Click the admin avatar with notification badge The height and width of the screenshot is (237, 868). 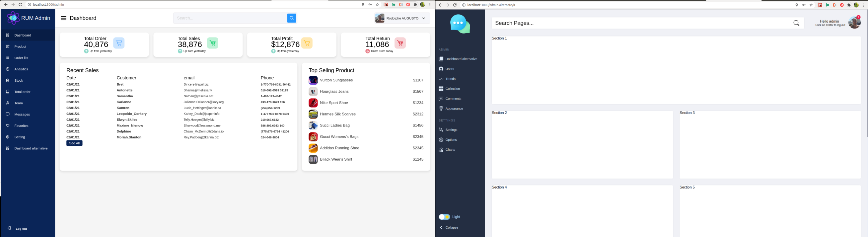point(854,23)
